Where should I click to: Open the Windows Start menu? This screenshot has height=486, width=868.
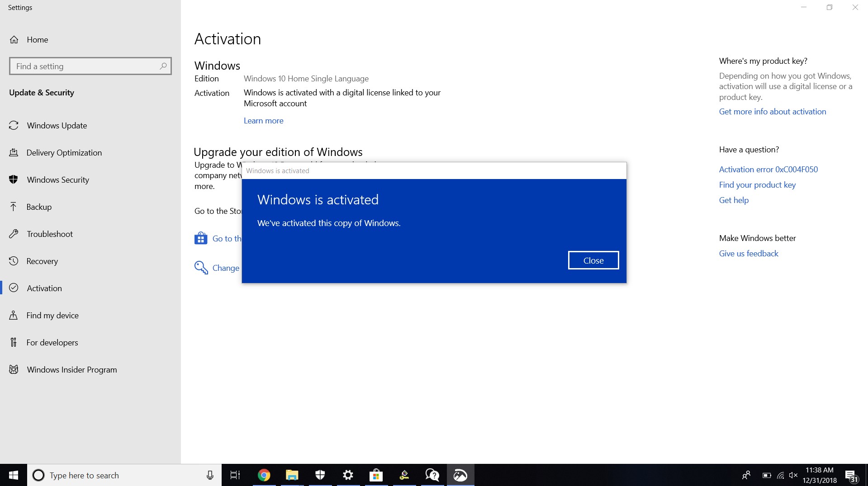(14, 475)
